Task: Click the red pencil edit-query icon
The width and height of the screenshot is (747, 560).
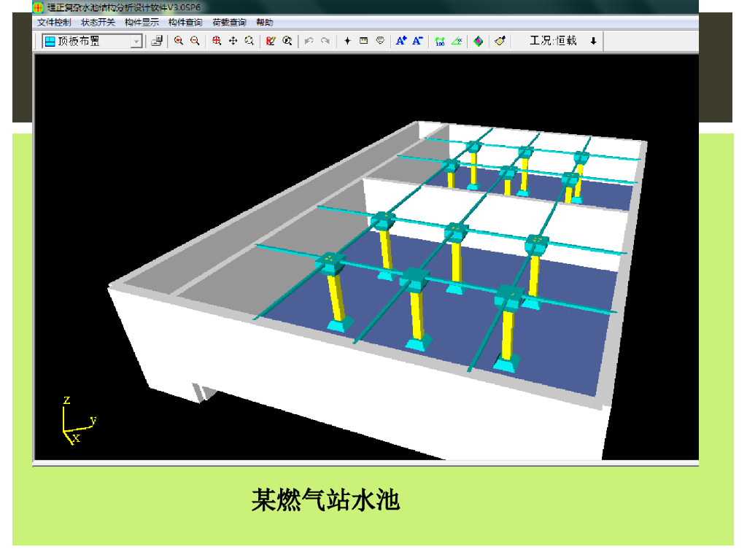Action: (x=271, y=41)
